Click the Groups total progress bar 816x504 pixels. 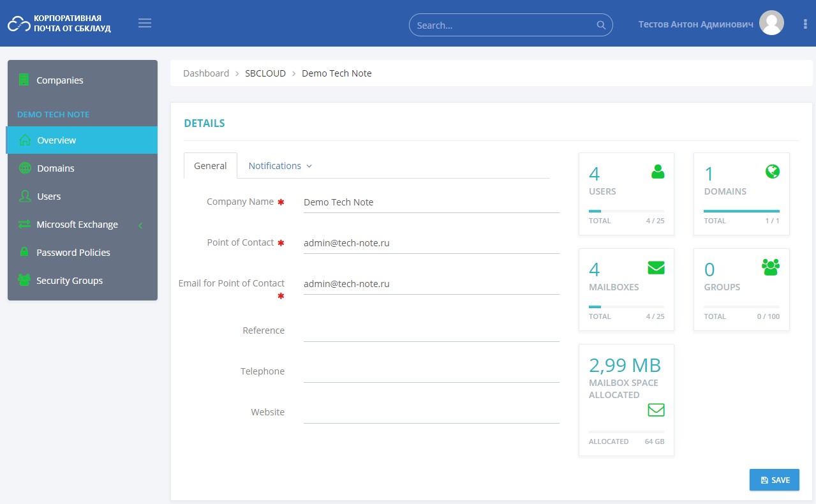point(741,306)
